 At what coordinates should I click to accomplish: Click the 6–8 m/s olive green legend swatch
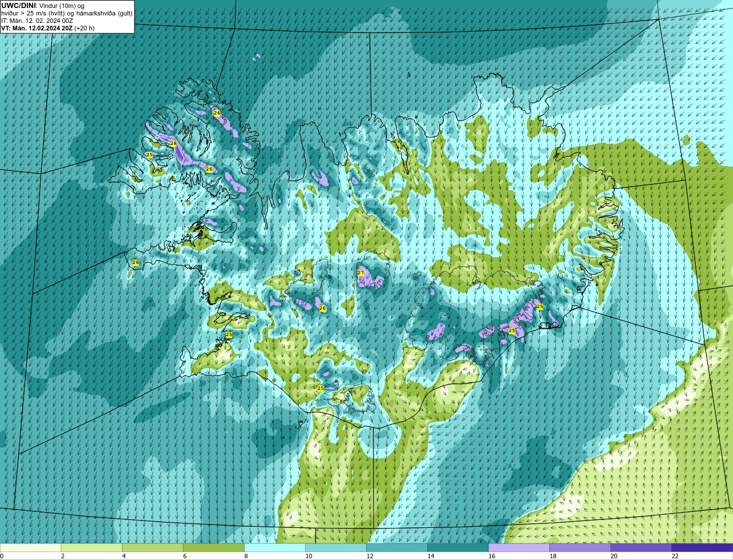coord(214,547)
